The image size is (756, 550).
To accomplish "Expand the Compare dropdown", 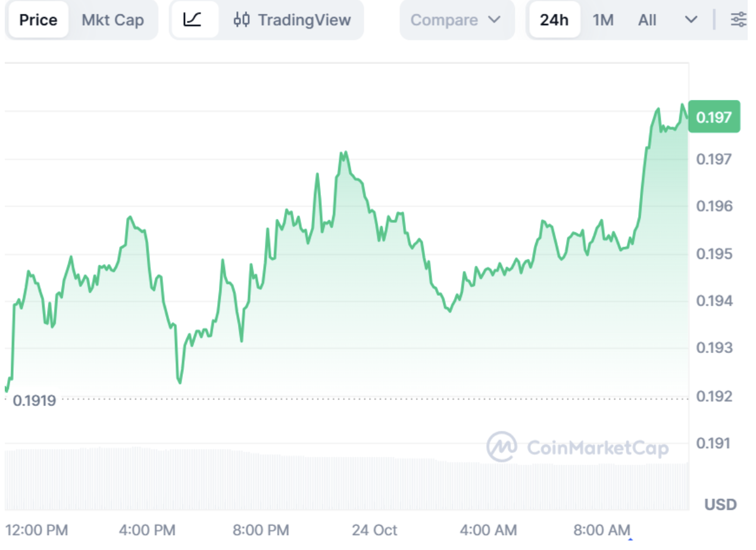I will (456, 20).
